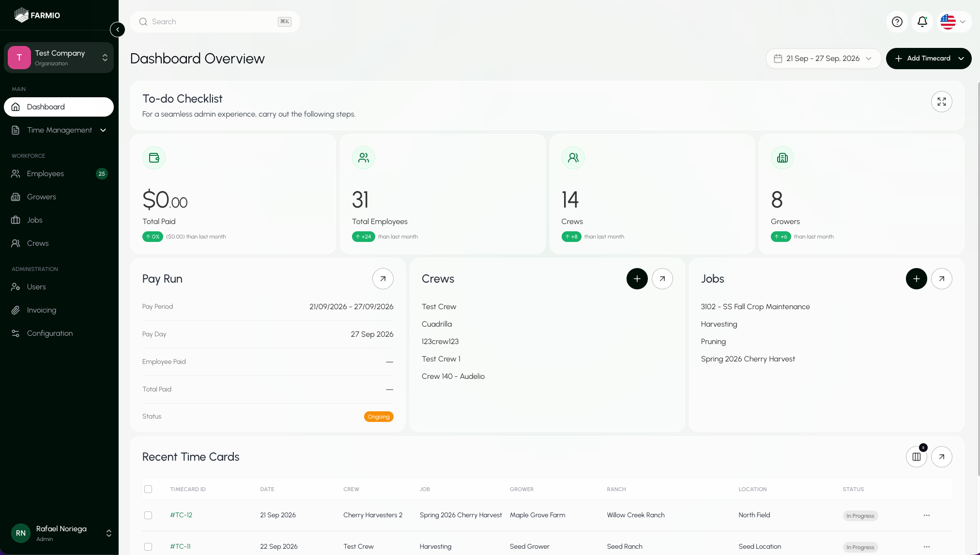
Task: Collapse the sidebar with the arrow button
Action: [117, 30]
